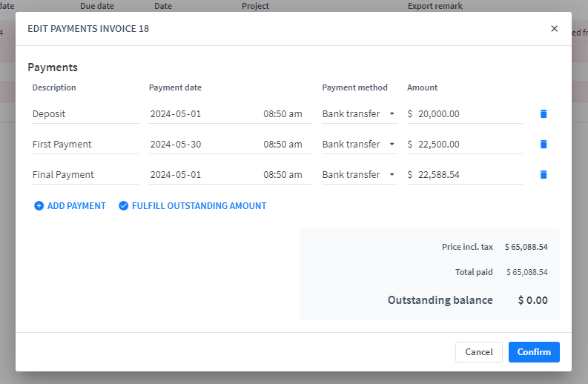This screenshot has height=384, width=588.
Task: Click the checkmark icon for Fulfill Outstanding Amount
Action: tap(123, 206)
